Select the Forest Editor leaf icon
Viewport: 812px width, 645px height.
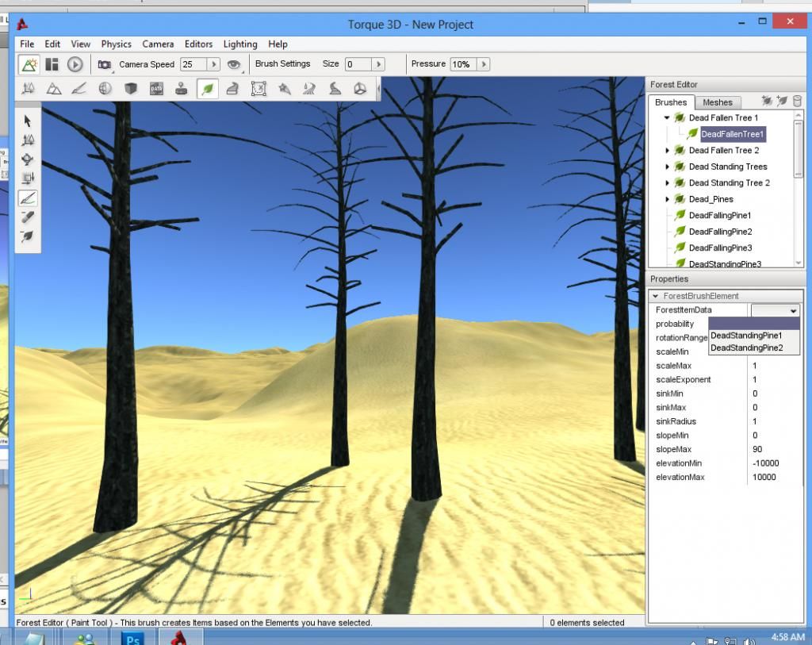coord(207,89)
